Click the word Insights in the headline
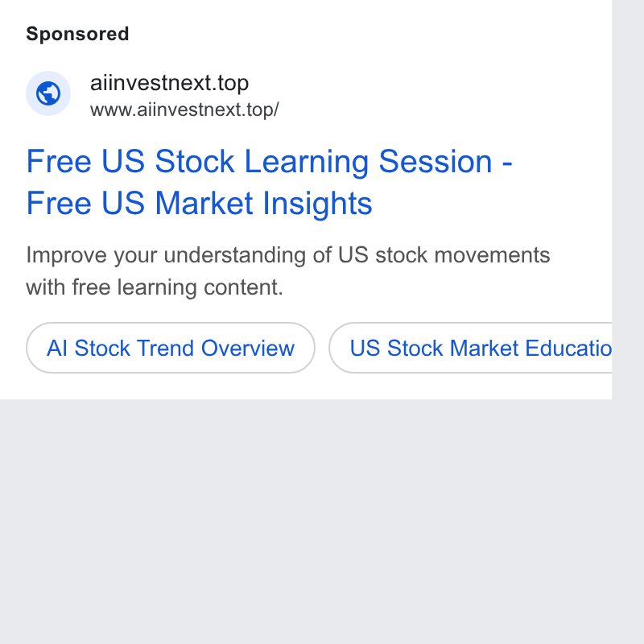This screenshot has width=644, height=644. pyautogui.click(x=317, y=204)
